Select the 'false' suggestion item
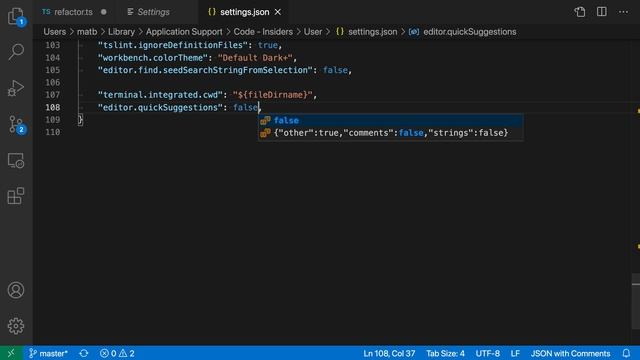The width and height of the screenshot is (640, 360). [391, 120]
